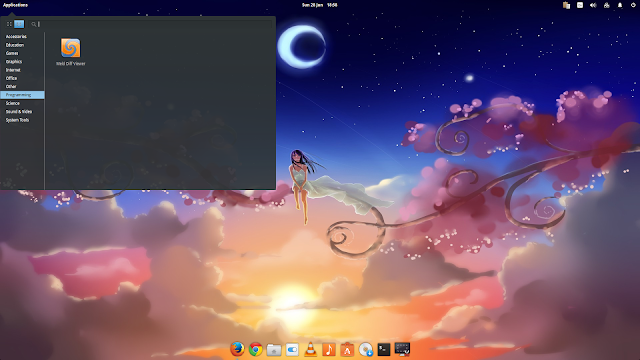Viewport: 640px width, 360px height.
Task: Open System Settings switchboard from dock
Action: [x=292, y=350]
